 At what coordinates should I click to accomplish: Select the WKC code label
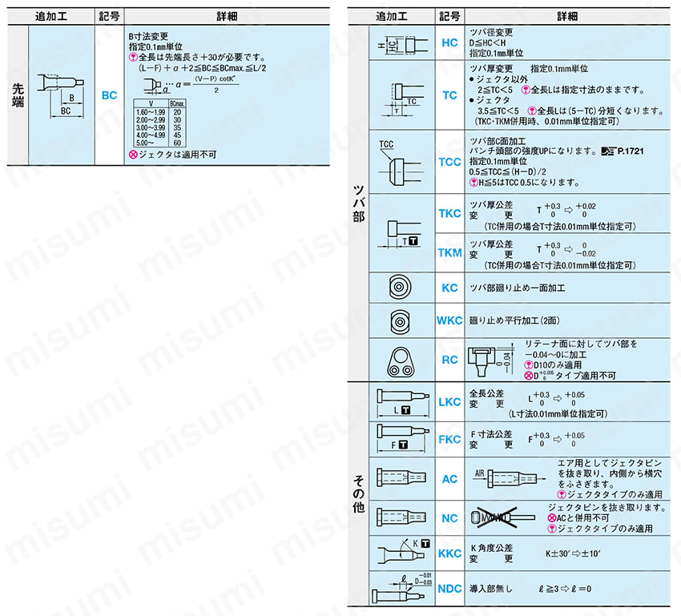(x=450, y=320)
